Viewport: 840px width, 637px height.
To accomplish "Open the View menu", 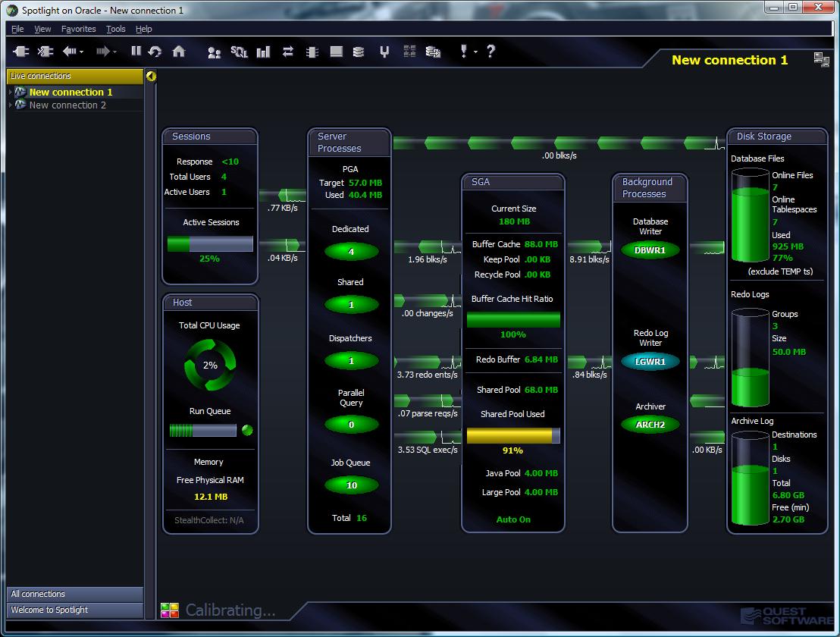I will [42, 29].
